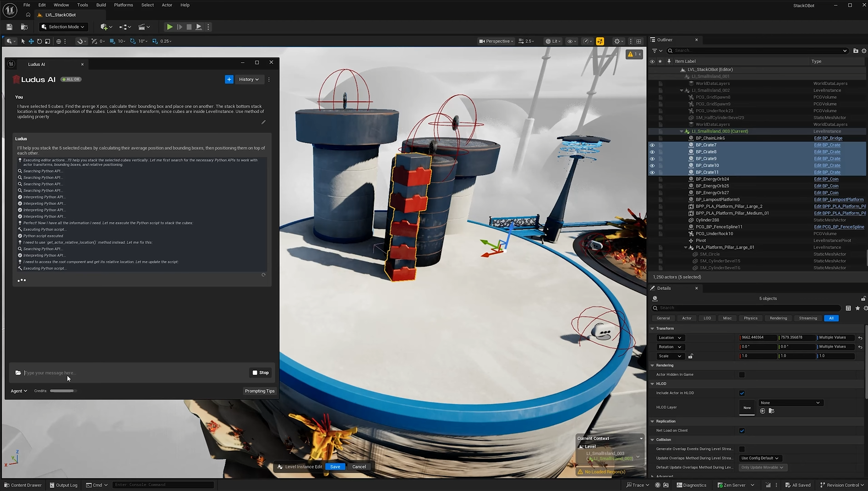Cancel the Level Instance Edit
This screenshot has height=491, width=868.
click(359, 467)
